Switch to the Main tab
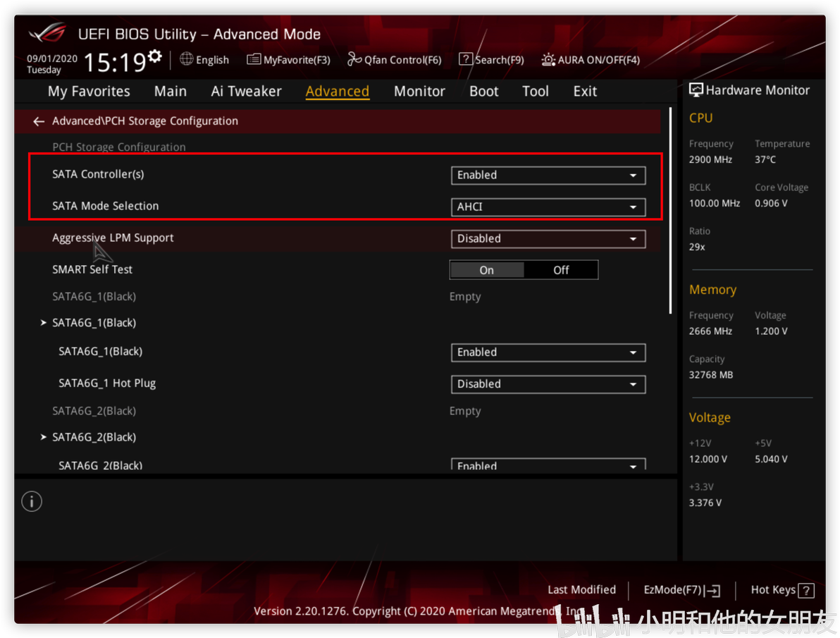 (x=171, y=91)
